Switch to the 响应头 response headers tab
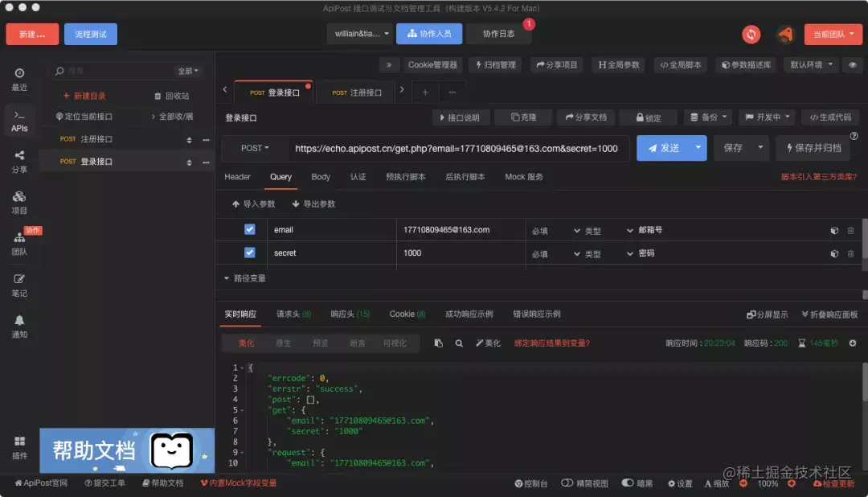 pyautogui.click(x=350, y=314)
